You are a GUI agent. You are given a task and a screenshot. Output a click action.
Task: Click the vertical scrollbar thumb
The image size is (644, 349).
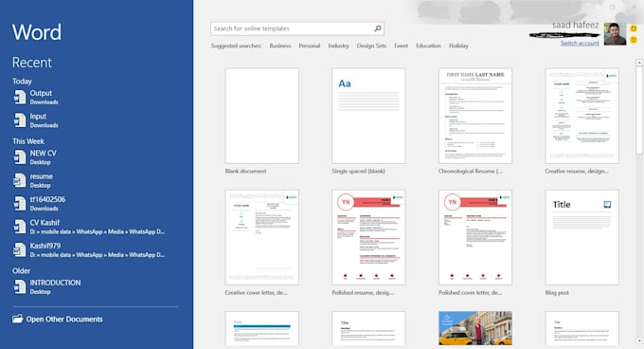639,110
